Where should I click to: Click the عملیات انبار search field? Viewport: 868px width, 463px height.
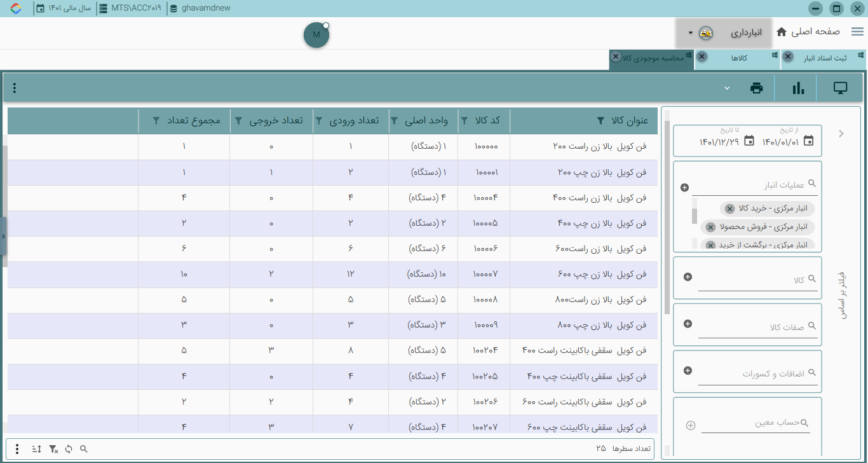click(x=754, y=185)
